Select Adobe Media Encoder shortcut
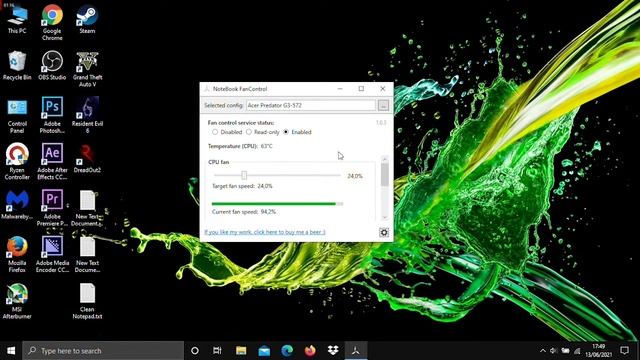 point(52,255)
